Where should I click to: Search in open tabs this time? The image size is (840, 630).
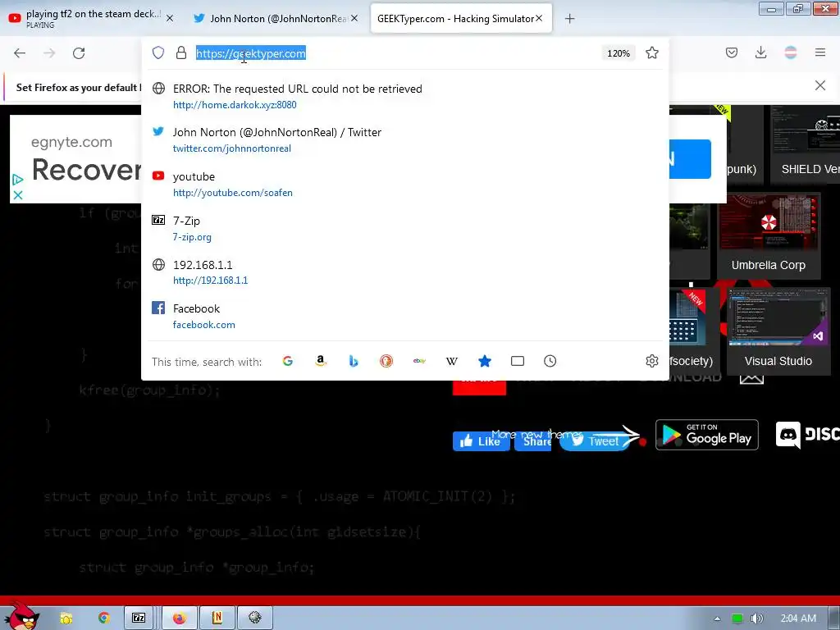coord(518,361)
